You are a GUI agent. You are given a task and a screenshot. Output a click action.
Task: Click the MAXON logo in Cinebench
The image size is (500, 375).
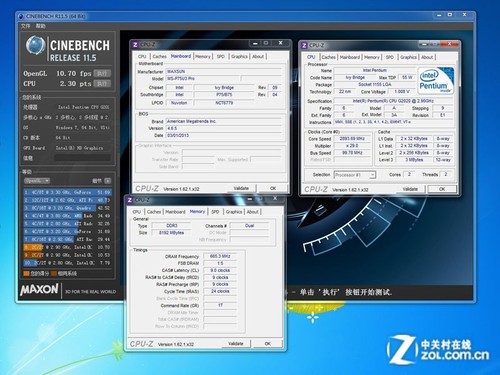click(x=39, y=290)
